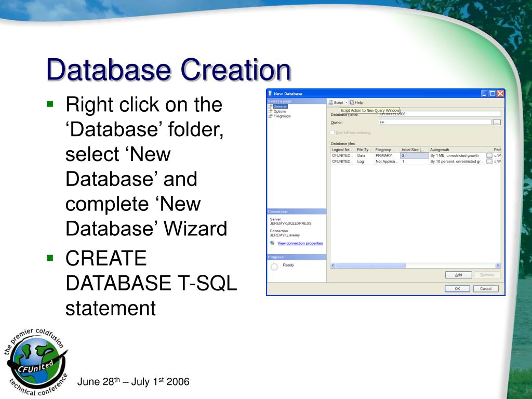
Task: Open autogrowth ellipsis for Log file row
Action: pos(489,162)
